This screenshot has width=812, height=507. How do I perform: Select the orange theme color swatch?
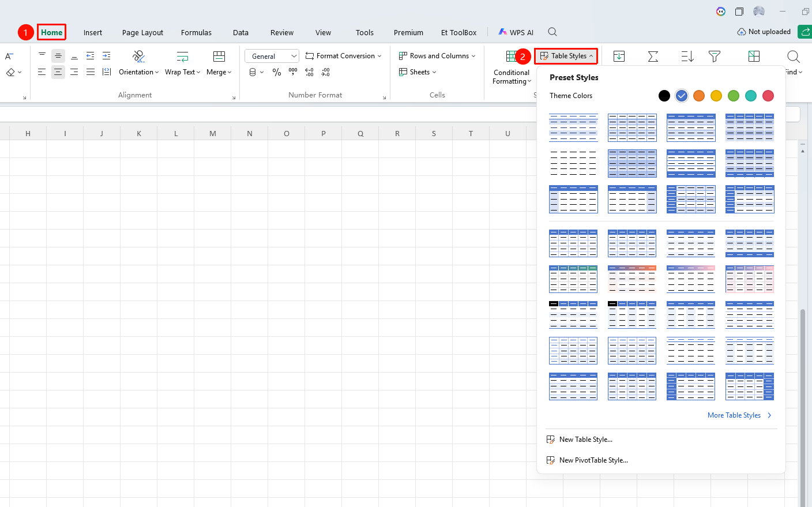[699, 96]
